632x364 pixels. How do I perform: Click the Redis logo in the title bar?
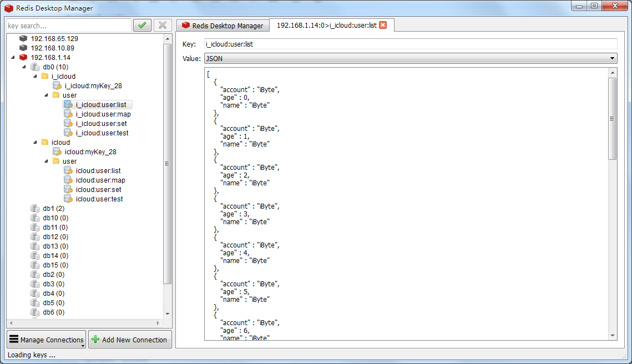(9, 8)
